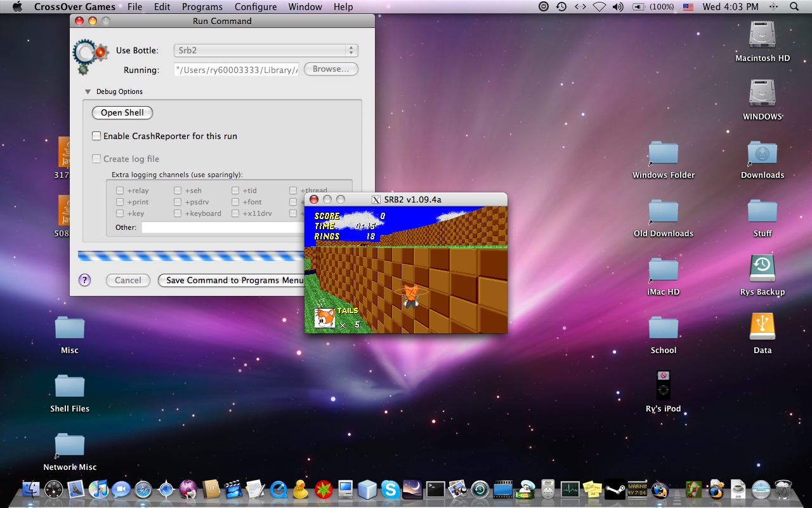Click the Running command path field
The image size is (812, 508).
tap(237, 70)
